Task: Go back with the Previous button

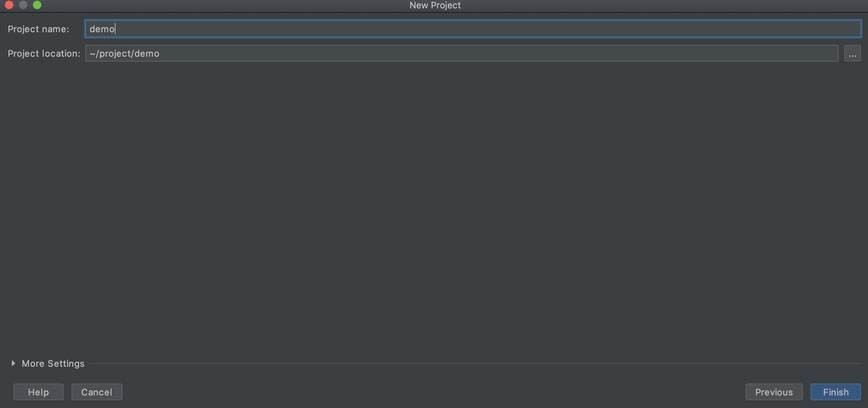Action: [774, 392]
